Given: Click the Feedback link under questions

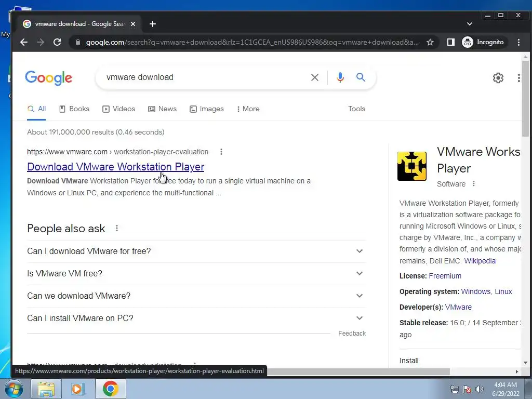Looking at the screenshot, I should click(352, 334).
